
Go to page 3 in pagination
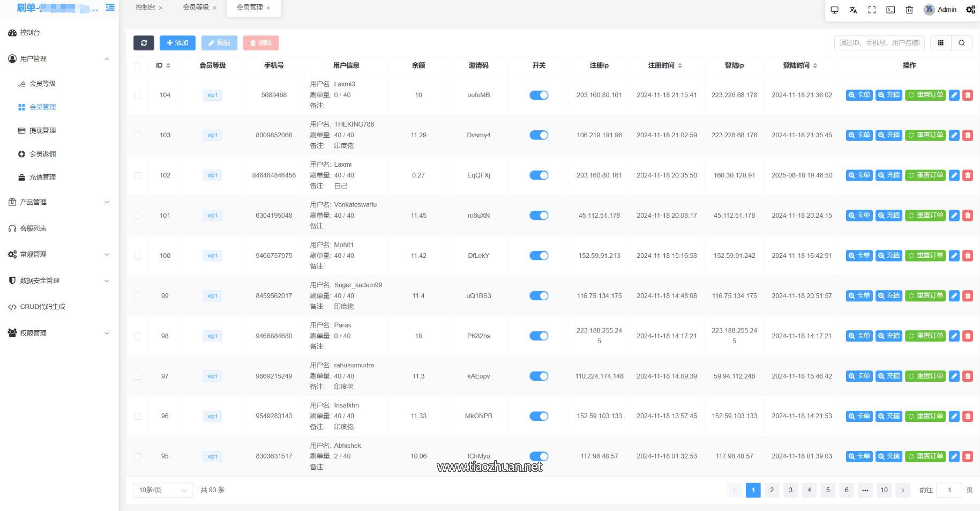point(790,490)
